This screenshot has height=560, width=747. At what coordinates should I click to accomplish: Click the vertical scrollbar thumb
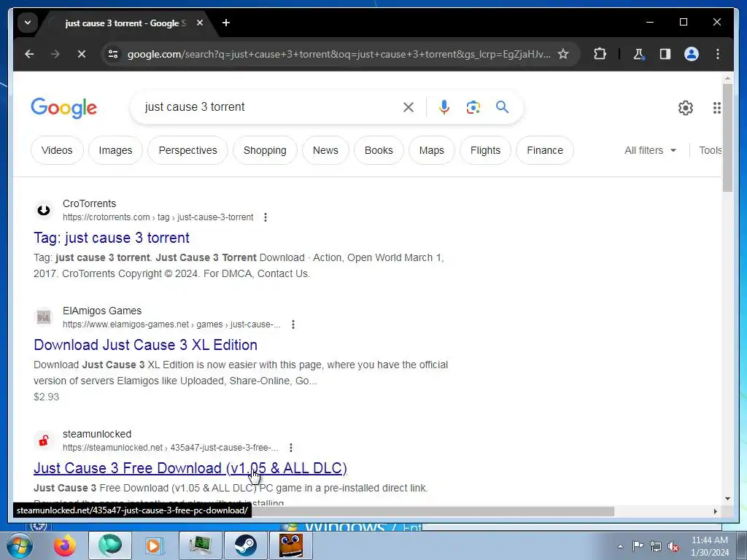point(727,138)
